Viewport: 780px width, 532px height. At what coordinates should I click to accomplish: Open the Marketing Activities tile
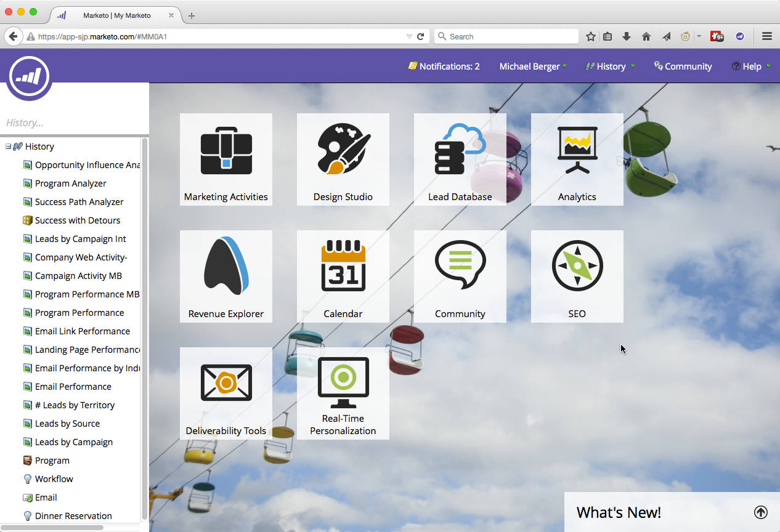[225, 159]
